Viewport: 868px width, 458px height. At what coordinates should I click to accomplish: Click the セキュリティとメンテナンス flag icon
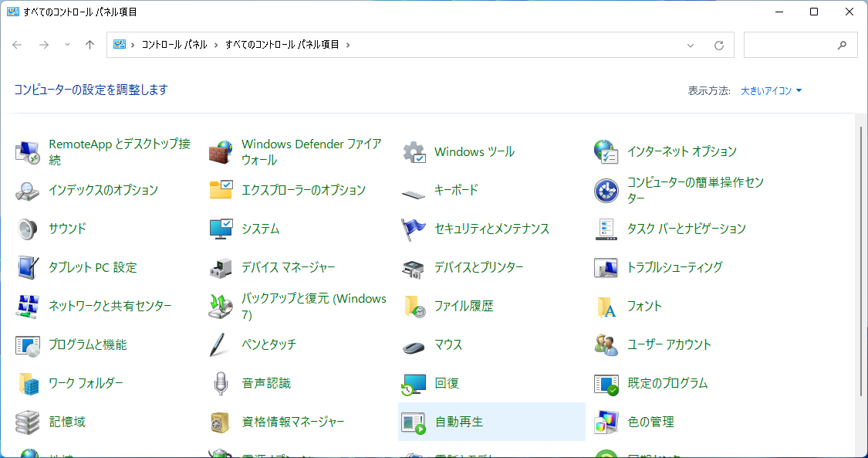414,229
